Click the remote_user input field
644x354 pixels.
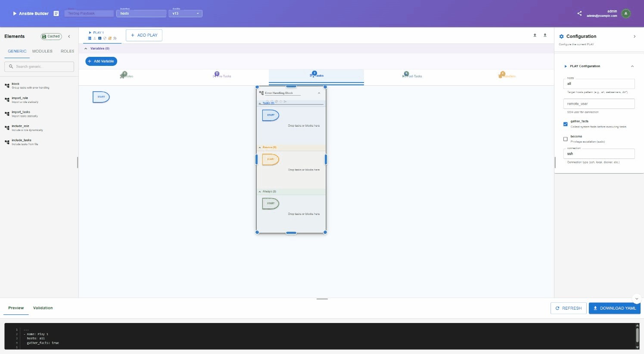(x=599, y=104)
